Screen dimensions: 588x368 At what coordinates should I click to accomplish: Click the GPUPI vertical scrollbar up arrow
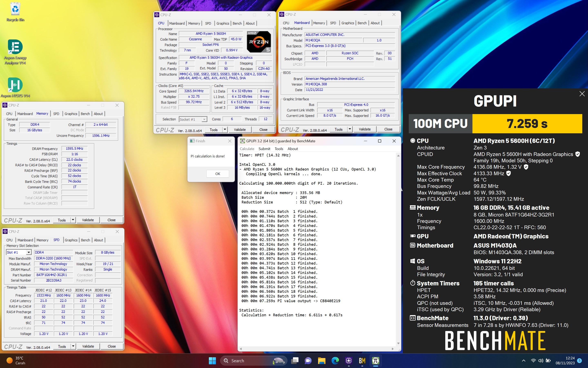point(398,156)
